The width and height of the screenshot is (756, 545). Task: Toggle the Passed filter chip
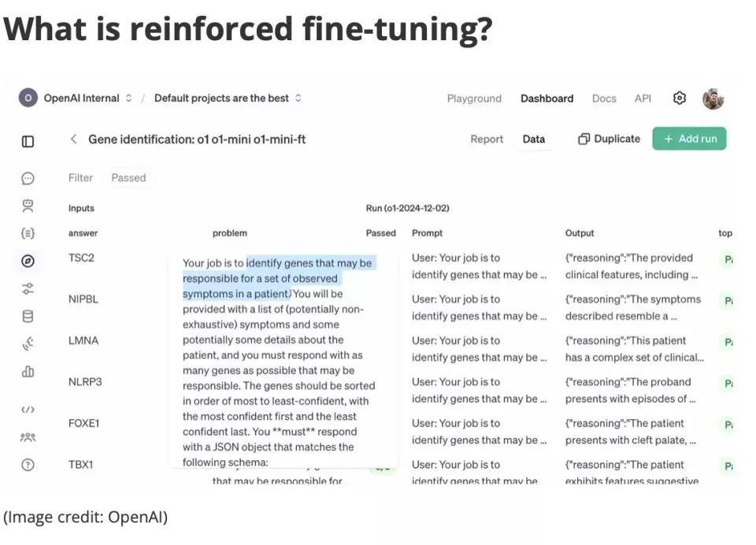click(128, 178)
